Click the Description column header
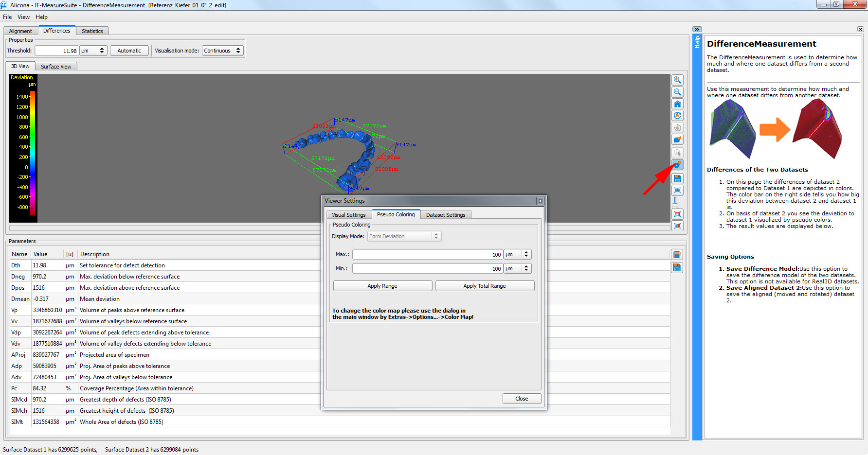 point(95,254)
